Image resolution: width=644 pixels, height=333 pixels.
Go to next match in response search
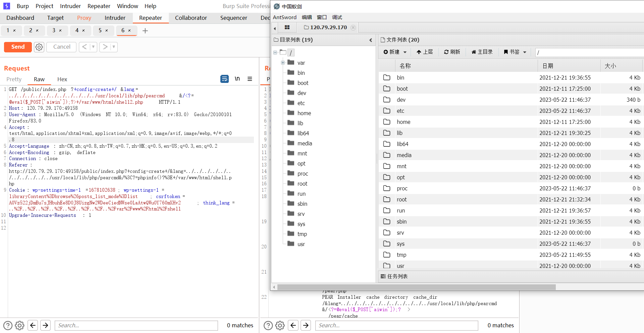point(306,325)
